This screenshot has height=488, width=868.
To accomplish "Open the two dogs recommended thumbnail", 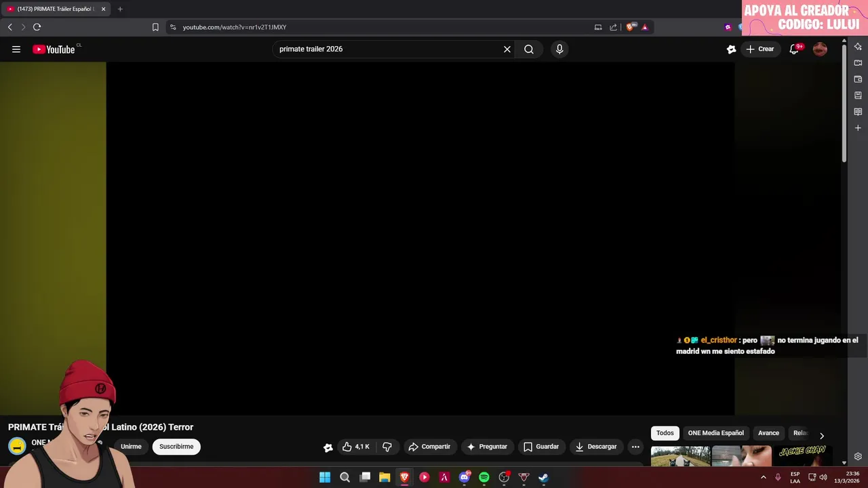I will [x=681, y=456].
